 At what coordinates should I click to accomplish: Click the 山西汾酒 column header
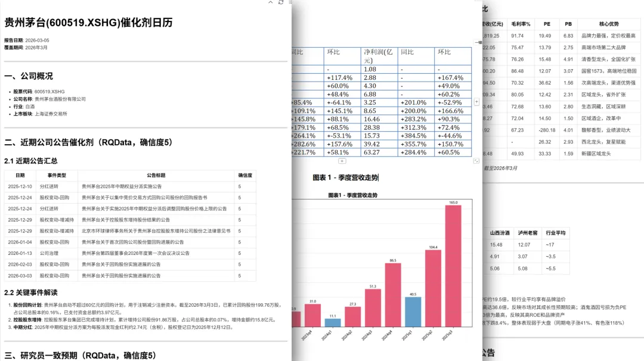pyautogui.click(x=500, y=233)
